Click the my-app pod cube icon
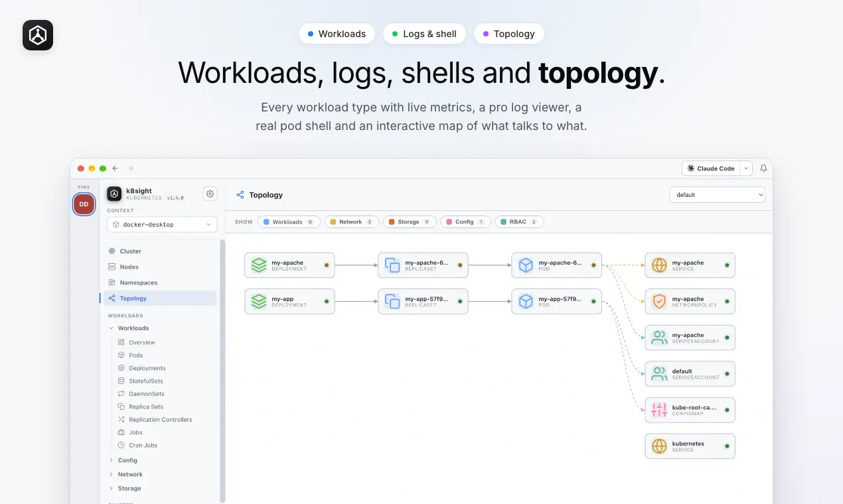 pyautogui.click(x=526, y=302)
